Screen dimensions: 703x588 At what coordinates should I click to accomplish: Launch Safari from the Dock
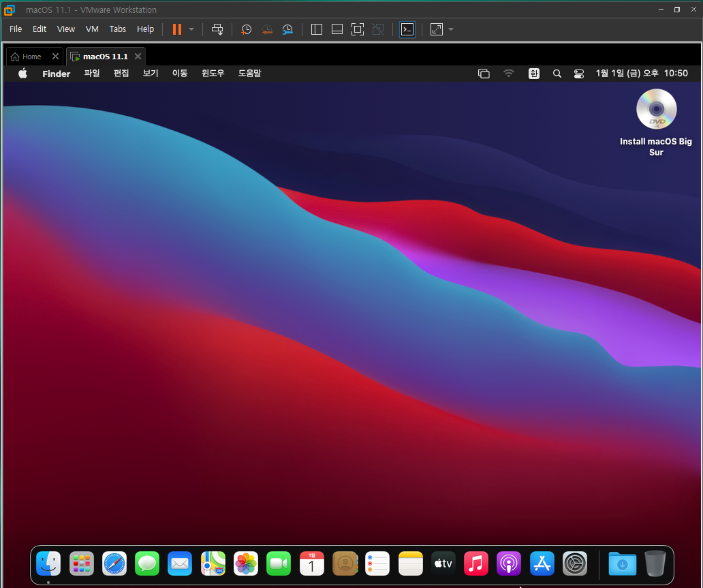pyautogui.click(x=114, y=563)
